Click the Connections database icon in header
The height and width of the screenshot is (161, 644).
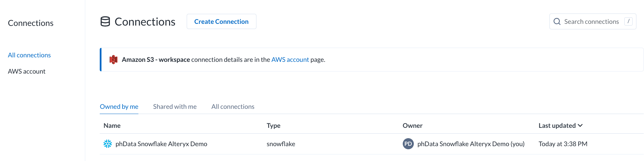coord(105,21)
